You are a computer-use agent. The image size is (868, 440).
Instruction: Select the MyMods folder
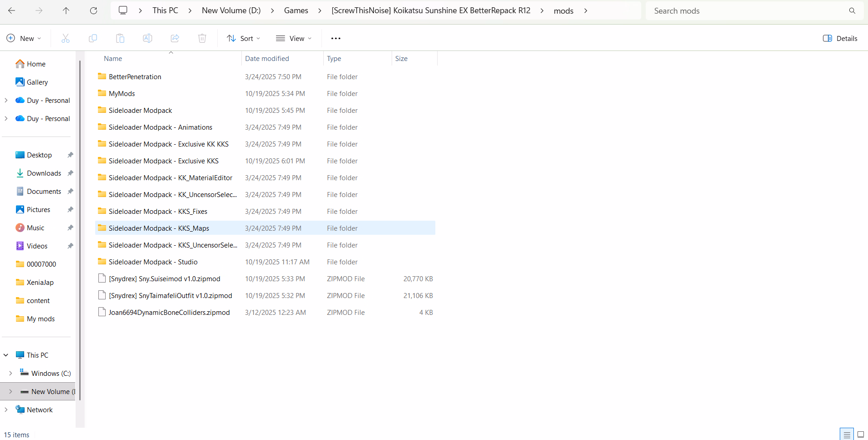[x=122, y=94]
